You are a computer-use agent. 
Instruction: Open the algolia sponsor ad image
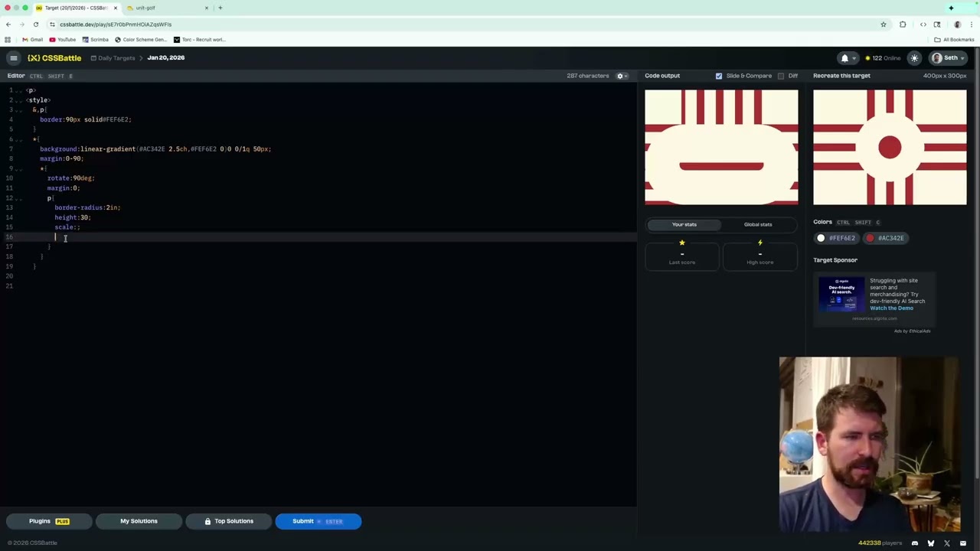coord(841,295)
